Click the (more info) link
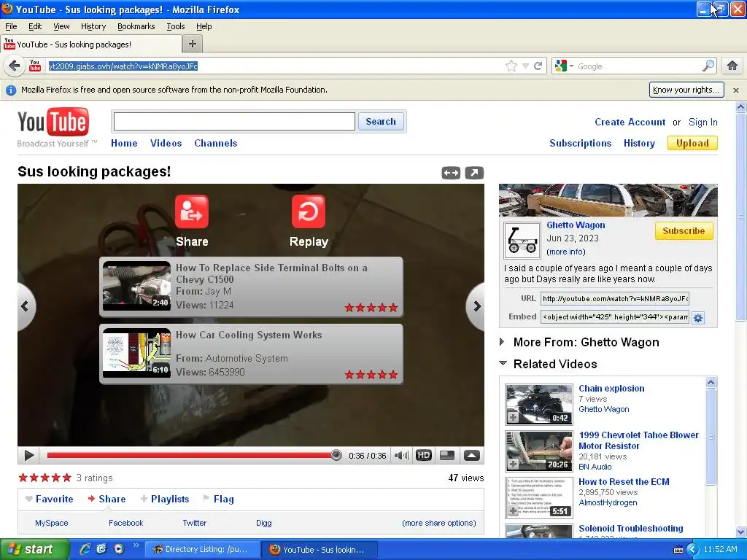Image resolution: width=747 pixels, height=560 pixels. (x=566, y=252)
